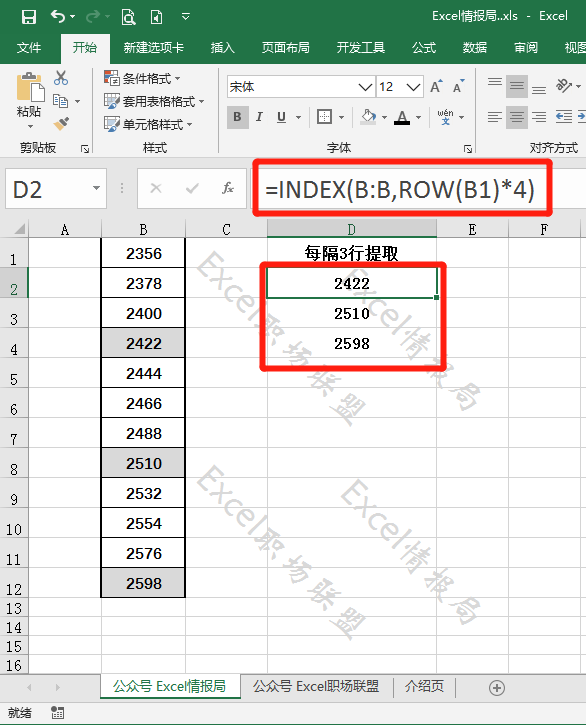Click the Insert Function fx icon
The height and width of the screenshot is (725, 586).
coord(228,188)
